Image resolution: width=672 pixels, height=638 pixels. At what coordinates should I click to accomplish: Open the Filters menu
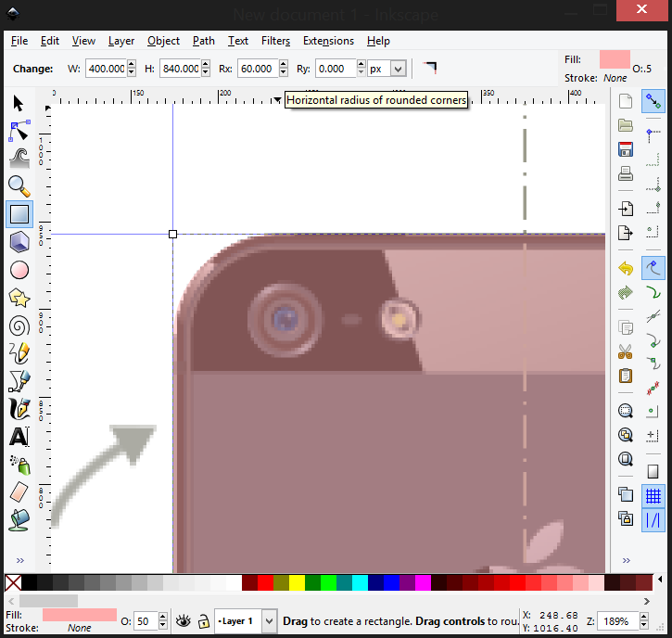[275, 41]
